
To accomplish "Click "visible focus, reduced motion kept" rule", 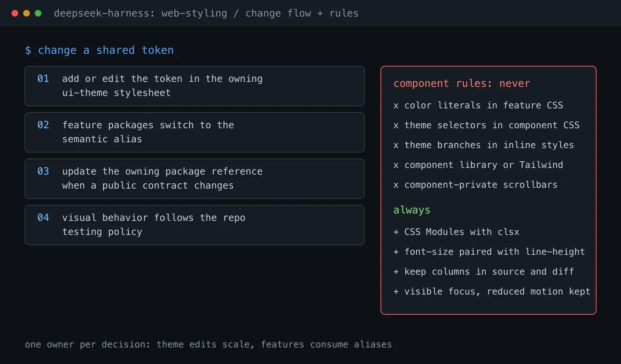I will tap(492, 292).
